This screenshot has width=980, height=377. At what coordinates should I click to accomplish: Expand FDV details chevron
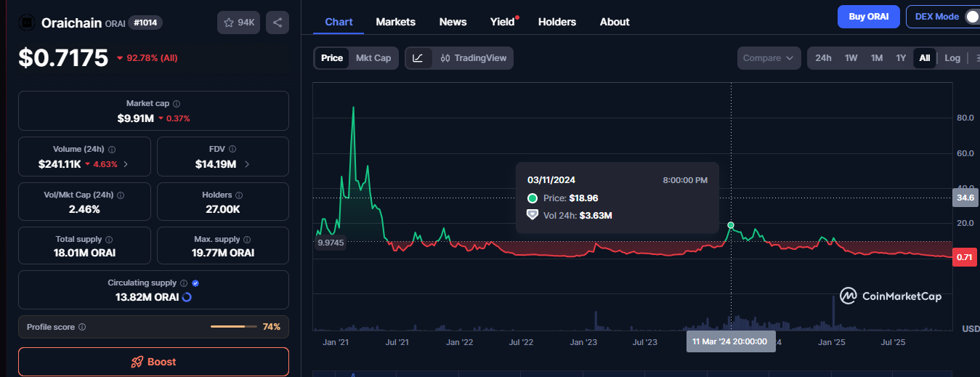pos(247,164)
